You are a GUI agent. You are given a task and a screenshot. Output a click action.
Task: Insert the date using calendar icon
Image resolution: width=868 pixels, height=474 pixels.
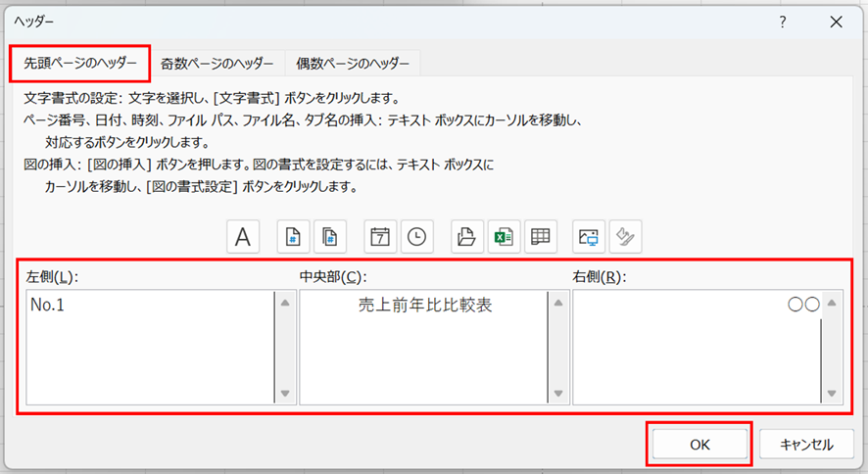pos(379,236)
